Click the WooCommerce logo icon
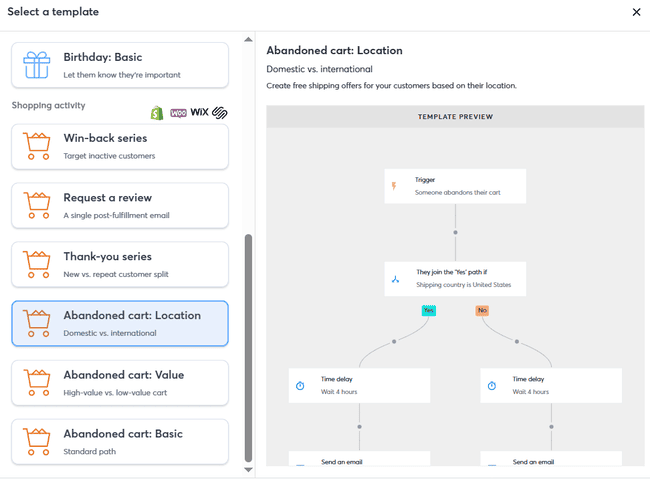 (x=178, y=113)
